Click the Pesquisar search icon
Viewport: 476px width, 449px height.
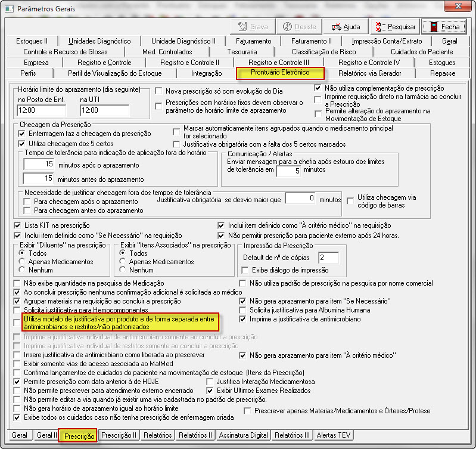380,27
